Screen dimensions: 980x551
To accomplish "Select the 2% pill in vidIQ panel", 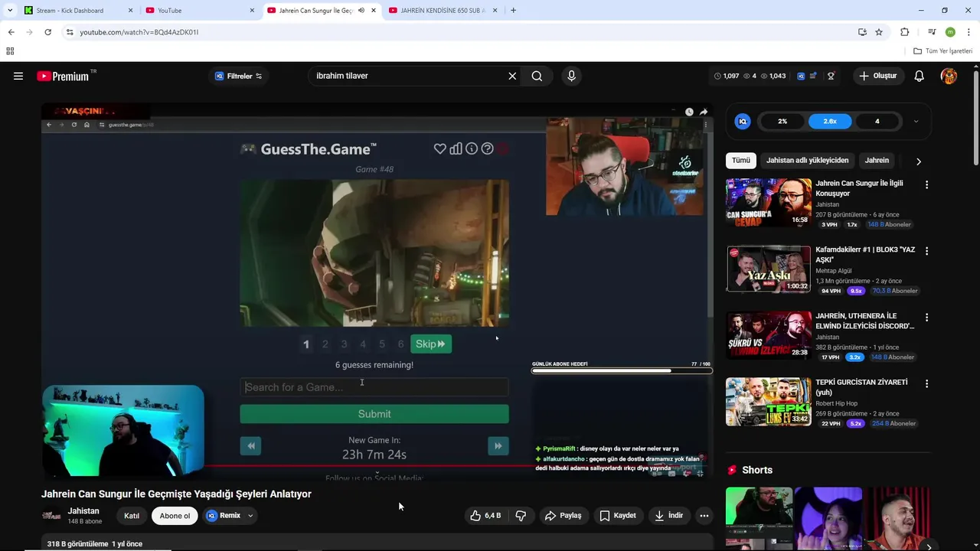I will (782, 121).
